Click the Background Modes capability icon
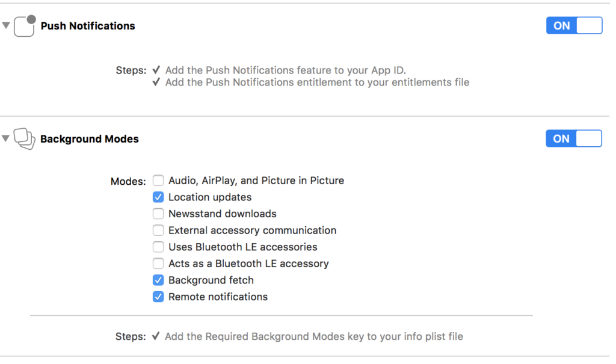This screenshot has height=364, width=616. pos(25,139)
